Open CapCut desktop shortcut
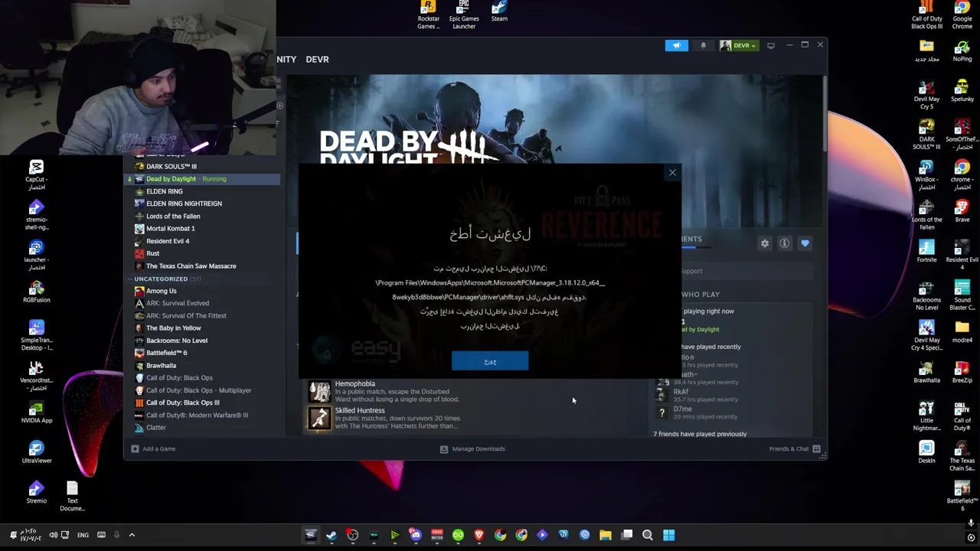 (36, 175)
